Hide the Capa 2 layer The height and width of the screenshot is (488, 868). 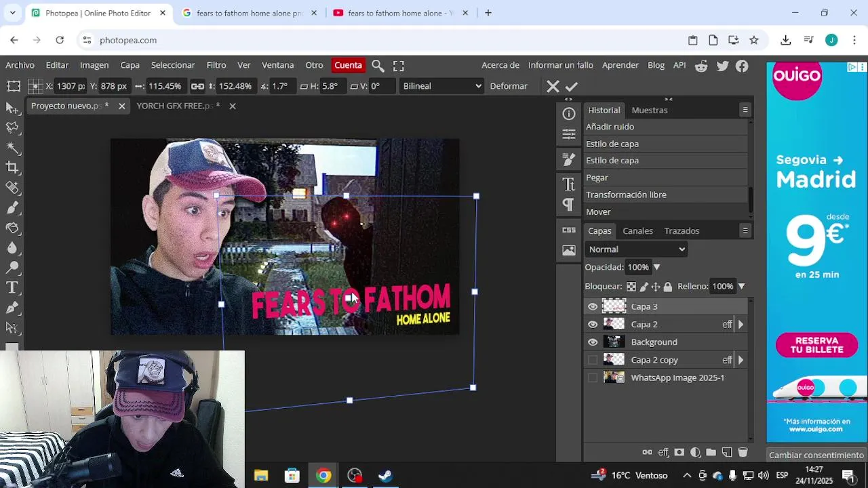click(x=593, y=324)
